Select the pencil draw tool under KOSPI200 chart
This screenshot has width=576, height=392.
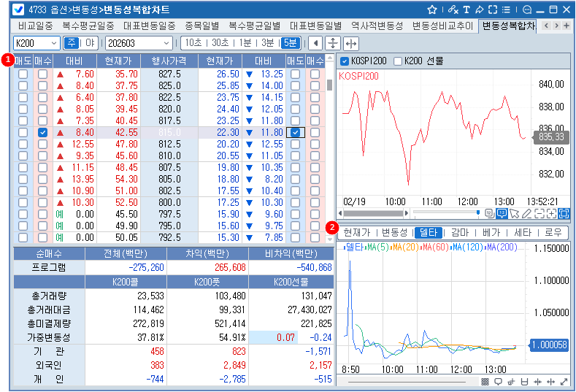pos(527,213)
